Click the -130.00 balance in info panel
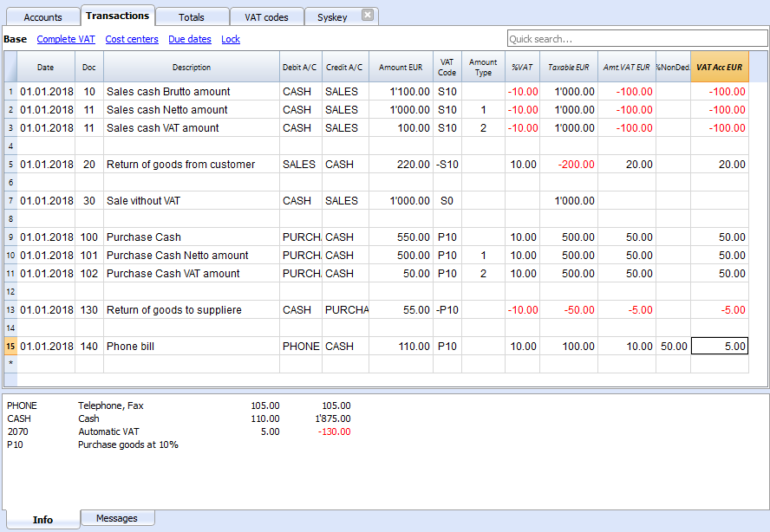This screenshot has height=532, width=770. [334, 431]
